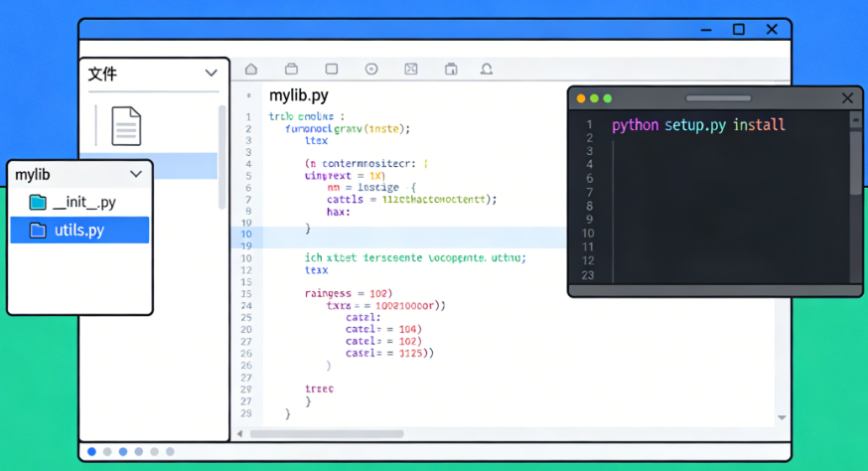Click the folder icon next to __init__.py
This screenshot has height=471, width=868.
(38, 203)
